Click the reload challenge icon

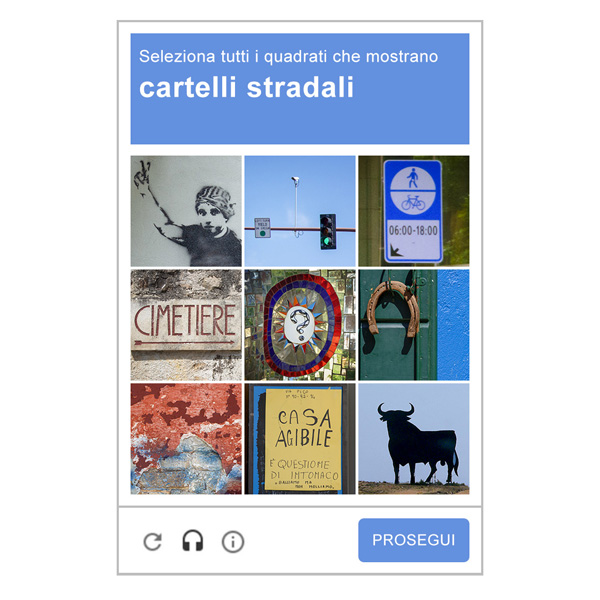coord(153,541)
